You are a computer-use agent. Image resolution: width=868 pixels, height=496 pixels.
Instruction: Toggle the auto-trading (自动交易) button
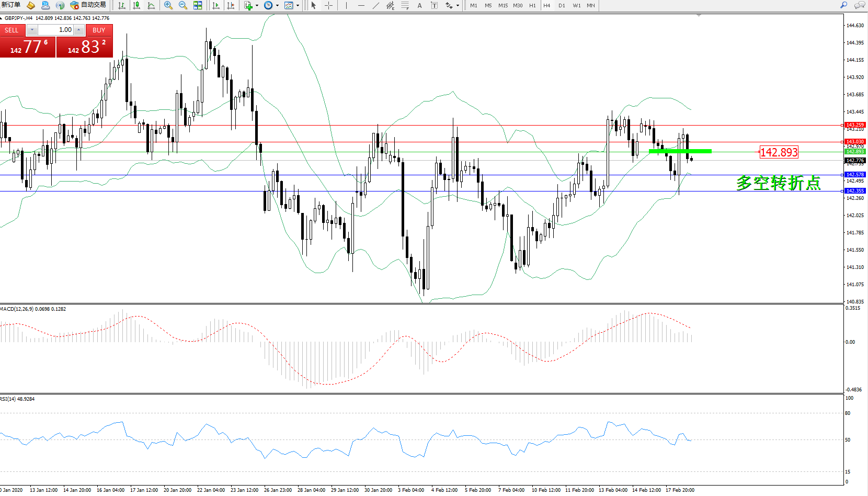point(88,5)
